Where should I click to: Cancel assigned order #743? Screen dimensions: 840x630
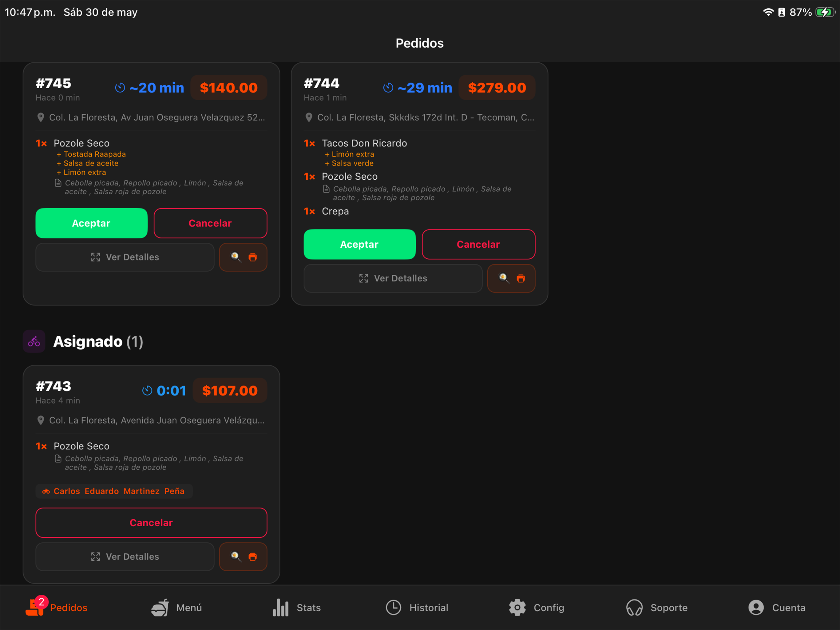(151, 522)
